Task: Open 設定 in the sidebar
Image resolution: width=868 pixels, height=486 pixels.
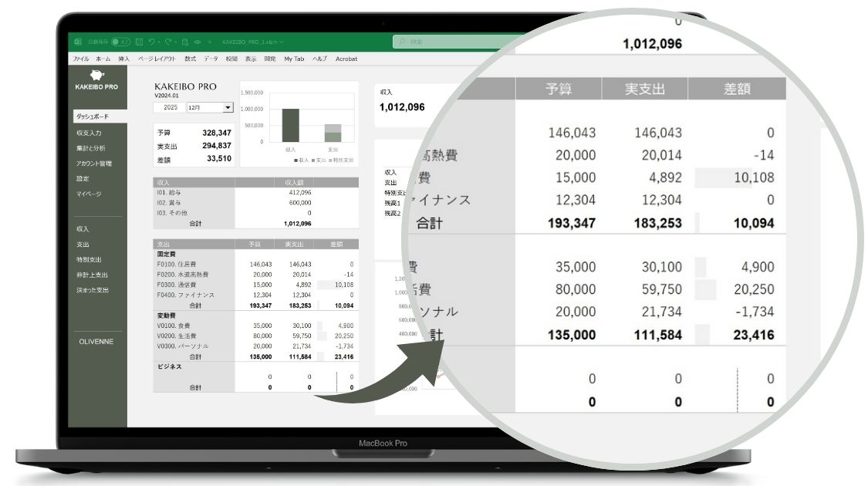Action: 83,179
